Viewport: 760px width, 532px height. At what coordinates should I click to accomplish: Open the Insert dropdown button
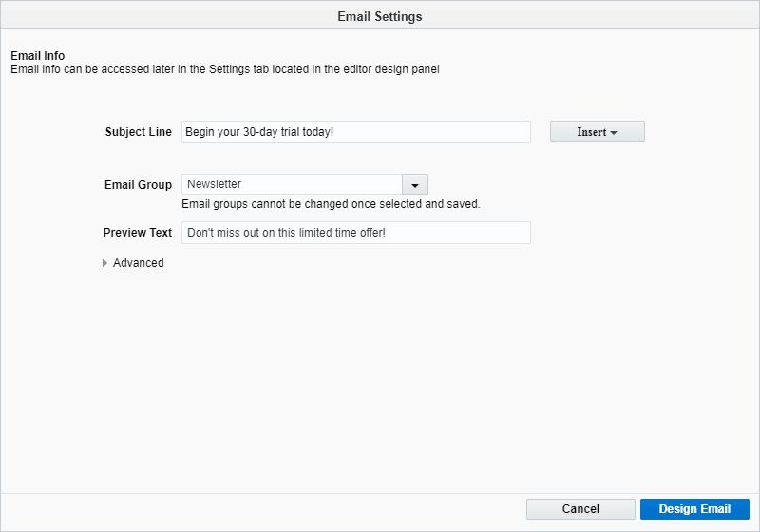click(598, 131)
